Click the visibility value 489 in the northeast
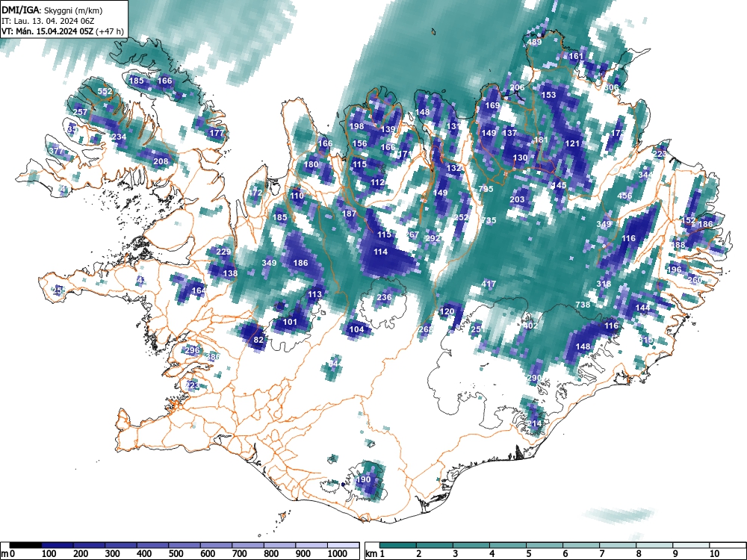747x560 pixels. pos(534,42)
